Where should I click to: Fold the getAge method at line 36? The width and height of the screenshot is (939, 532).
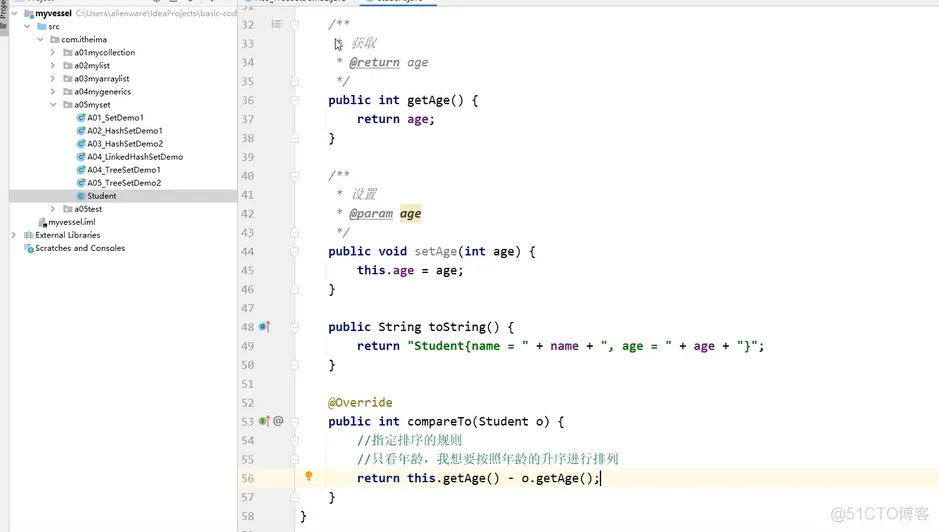pos(295,100)
